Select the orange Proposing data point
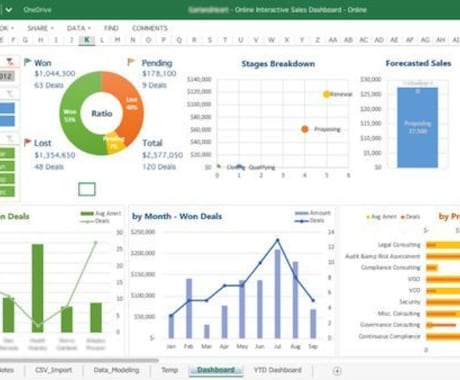The width and height of the screenshot is (460, 380). coord(305,129)
